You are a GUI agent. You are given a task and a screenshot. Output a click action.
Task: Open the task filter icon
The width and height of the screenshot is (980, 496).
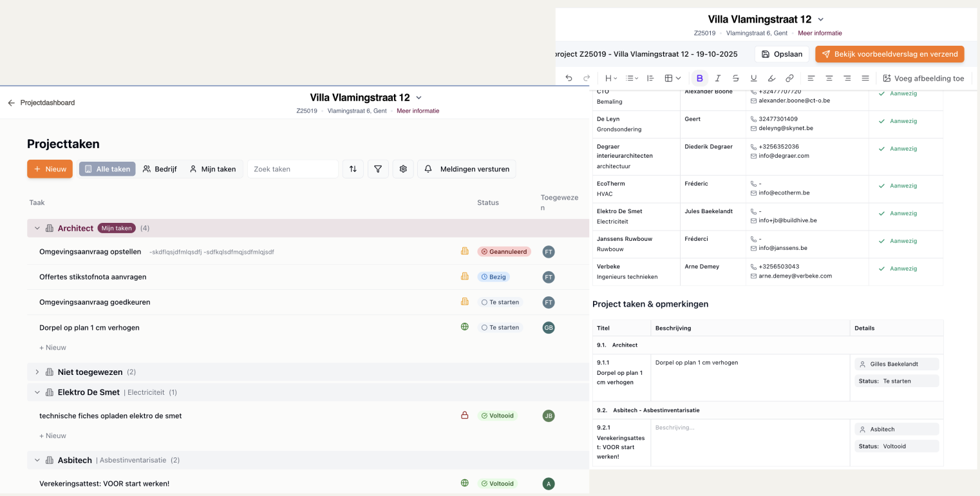(378, 169)
